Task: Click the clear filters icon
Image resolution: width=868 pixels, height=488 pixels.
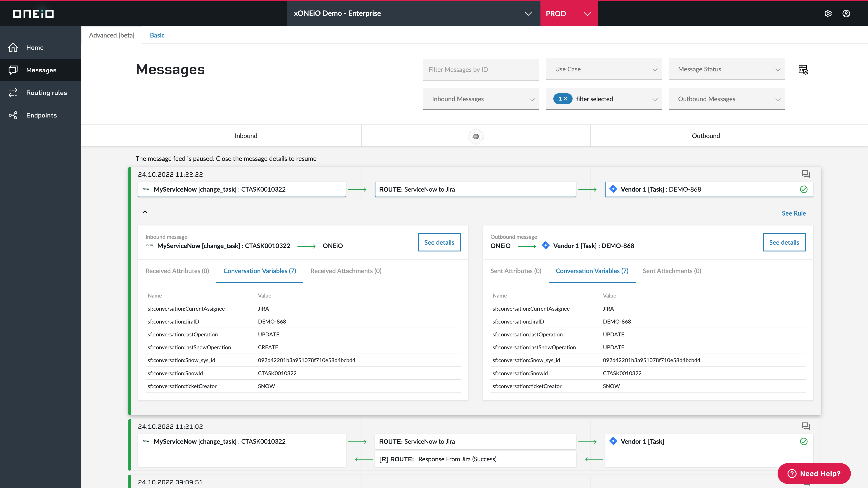Action: pyautogui.click(x=803, y=69)
